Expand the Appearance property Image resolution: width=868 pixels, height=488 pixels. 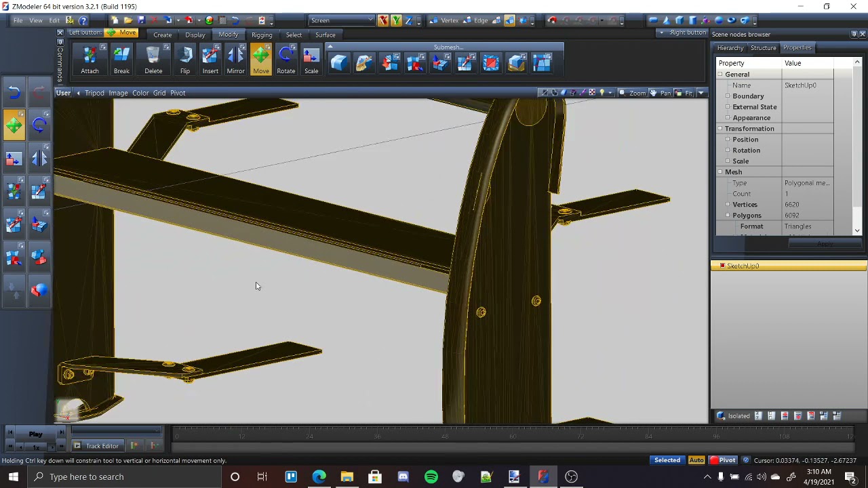[728, 118]
